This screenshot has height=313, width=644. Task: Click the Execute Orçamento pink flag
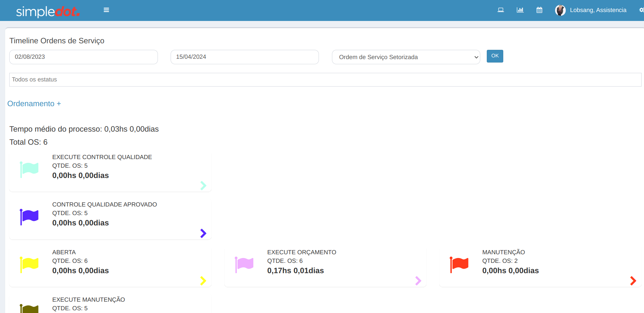[244, 265]
